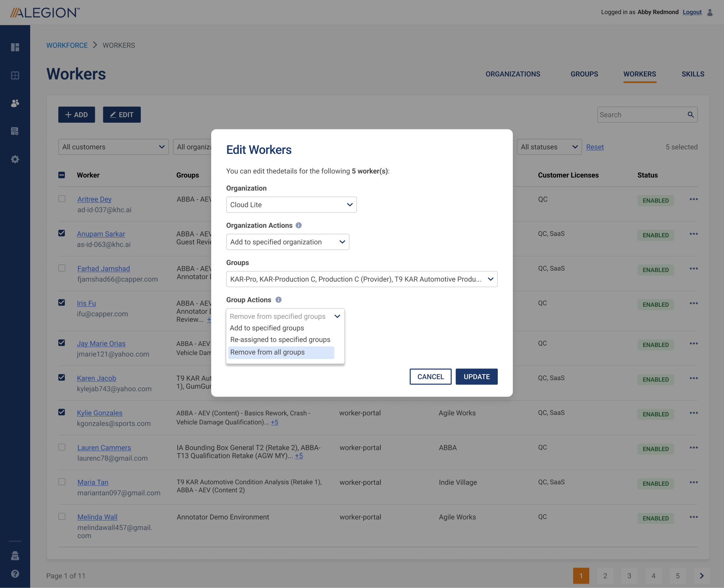Open row actions menu for Maria Tan

pos(693,482)
